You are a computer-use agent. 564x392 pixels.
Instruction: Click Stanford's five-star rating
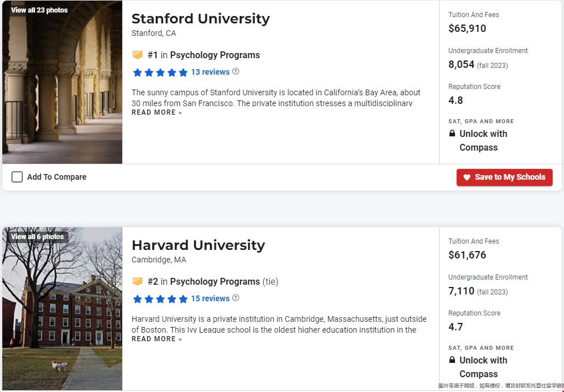point(160,72)
